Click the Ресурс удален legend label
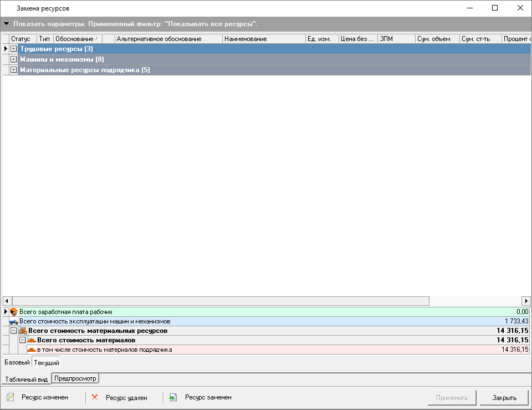Screen dimensions: 532x410 pos(126,398)
